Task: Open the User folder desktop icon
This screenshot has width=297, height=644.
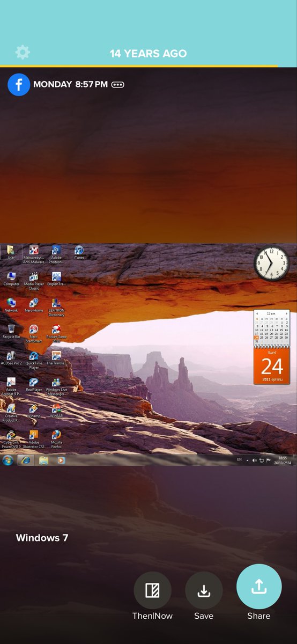Action: (x=11, y=252)
